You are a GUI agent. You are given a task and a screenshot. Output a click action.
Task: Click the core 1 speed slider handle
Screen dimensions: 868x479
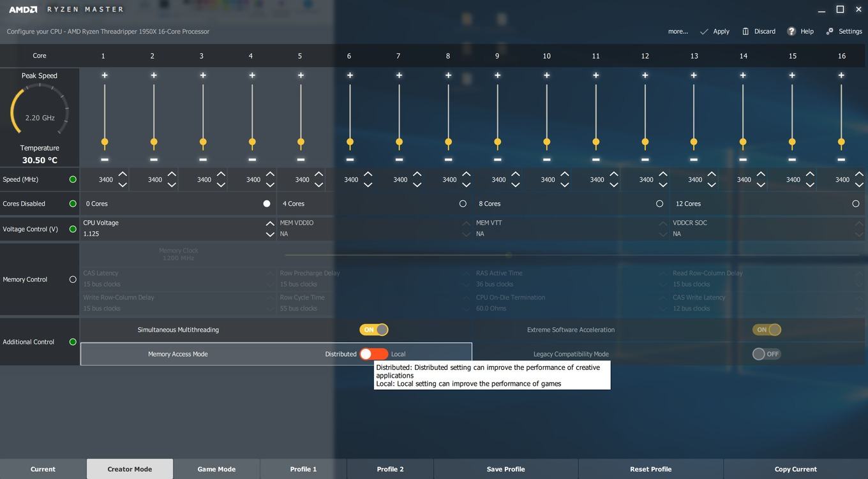coord(105,142)
